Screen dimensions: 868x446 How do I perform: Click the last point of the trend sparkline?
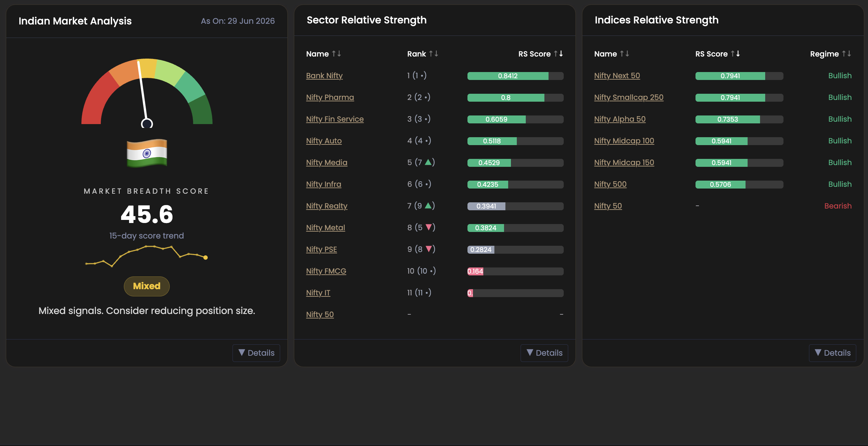206,257
